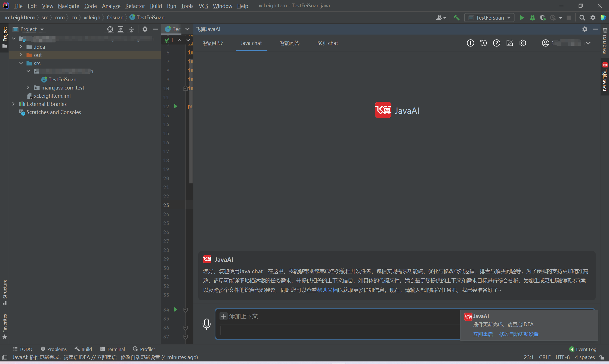Open the Terminal tool window
The width and height of the screenshot is (609, 364).
[113, 349]
